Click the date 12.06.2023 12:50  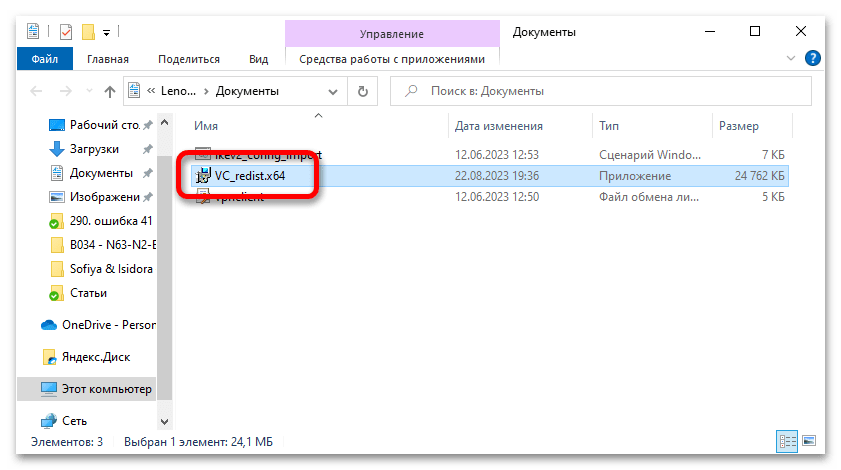tap(497, 197)
